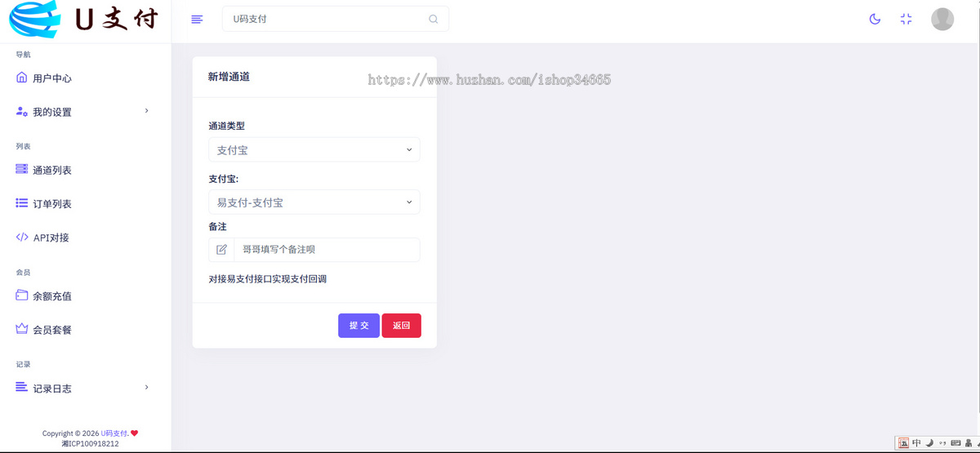Click the U码支付 search input field

(336, 19)
